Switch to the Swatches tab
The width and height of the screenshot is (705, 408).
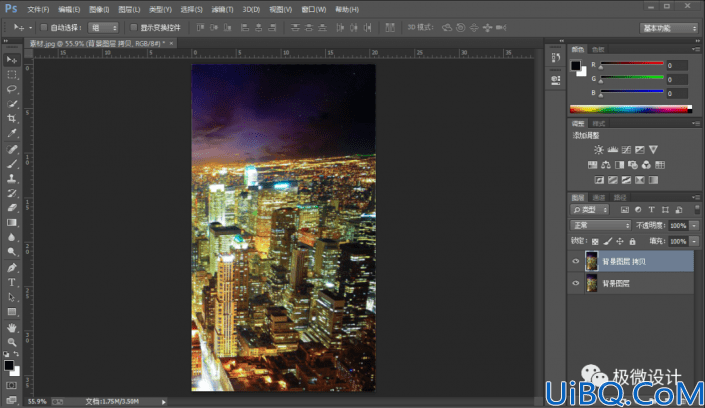coord(598,49)
